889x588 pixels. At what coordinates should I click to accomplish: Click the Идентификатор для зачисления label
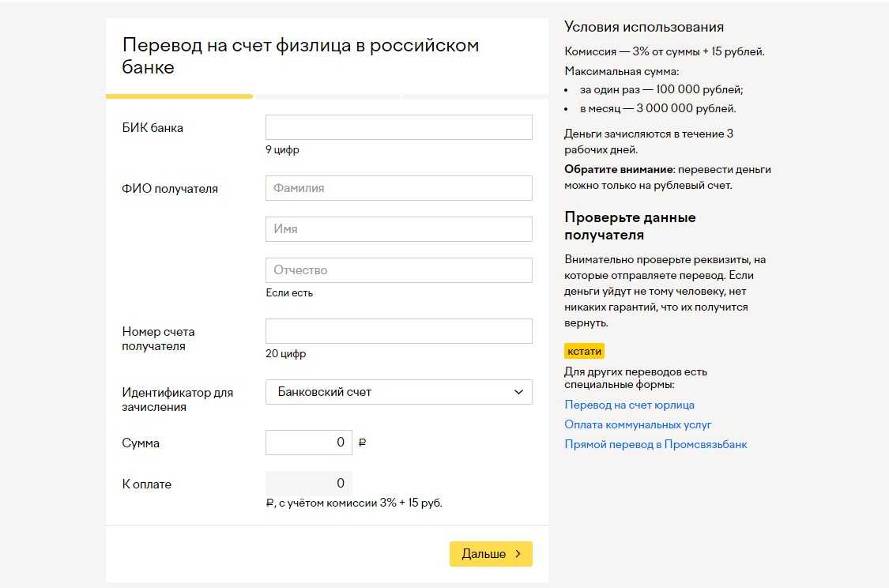177,400
